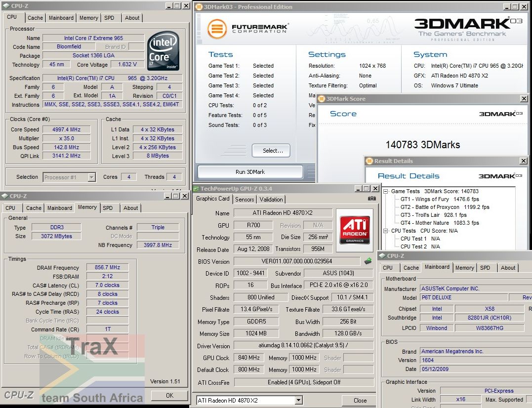This screenshot has width=532, height=408.
Task: Close the 3DMark Score window
Action: 524,99
